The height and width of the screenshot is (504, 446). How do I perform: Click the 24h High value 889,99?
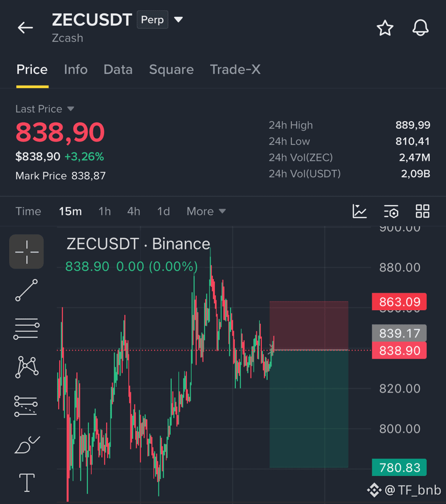coord(413,125)
